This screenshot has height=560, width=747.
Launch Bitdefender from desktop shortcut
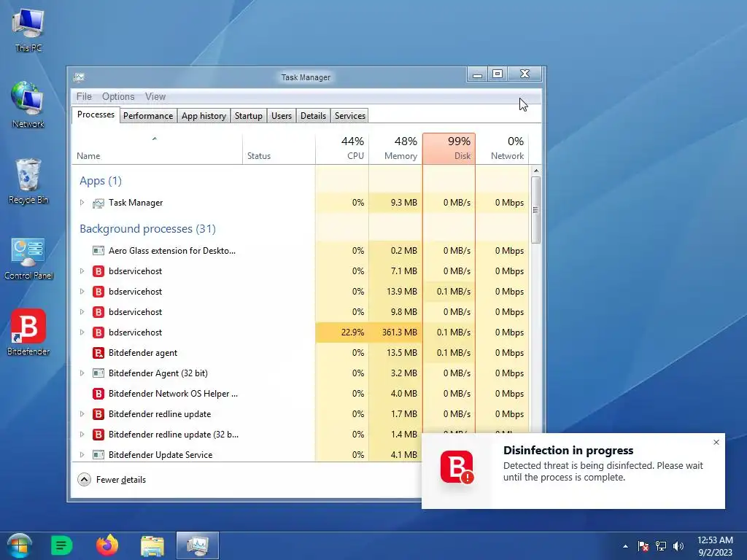[28, 332]
